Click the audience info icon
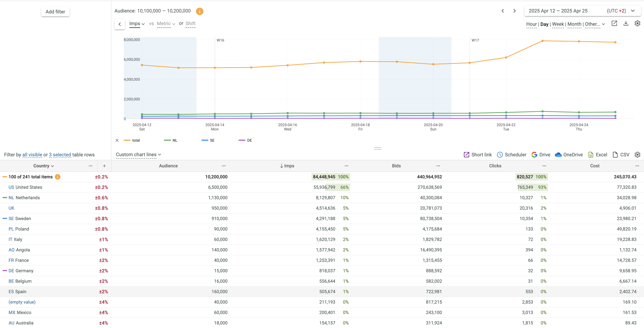The height and width of the screenshot is (328, 644). pos(200,11)
